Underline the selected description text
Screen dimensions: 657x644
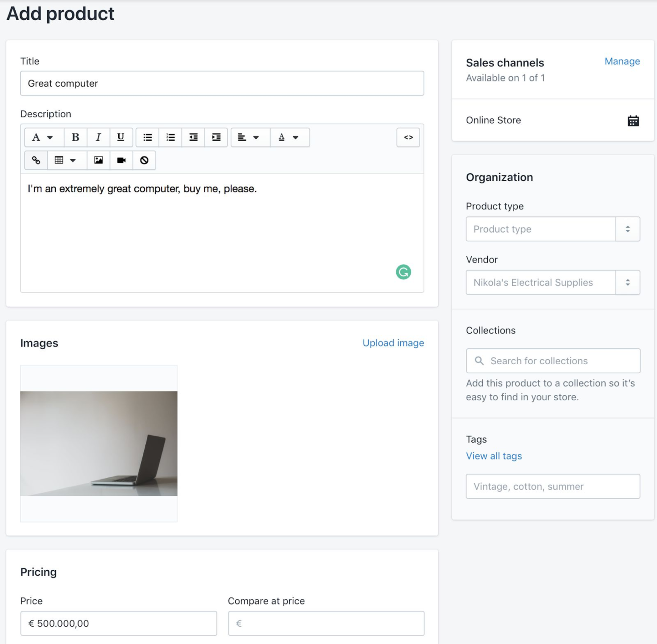121,137
